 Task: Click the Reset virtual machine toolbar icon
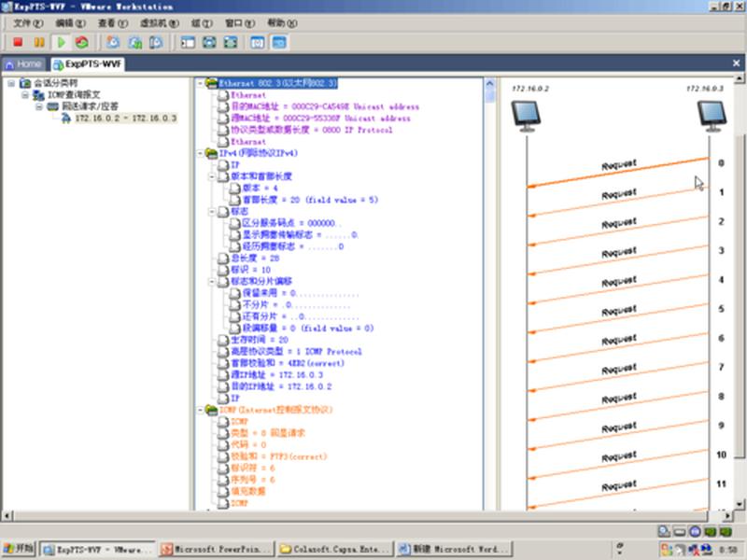click(x=82, y=42)
